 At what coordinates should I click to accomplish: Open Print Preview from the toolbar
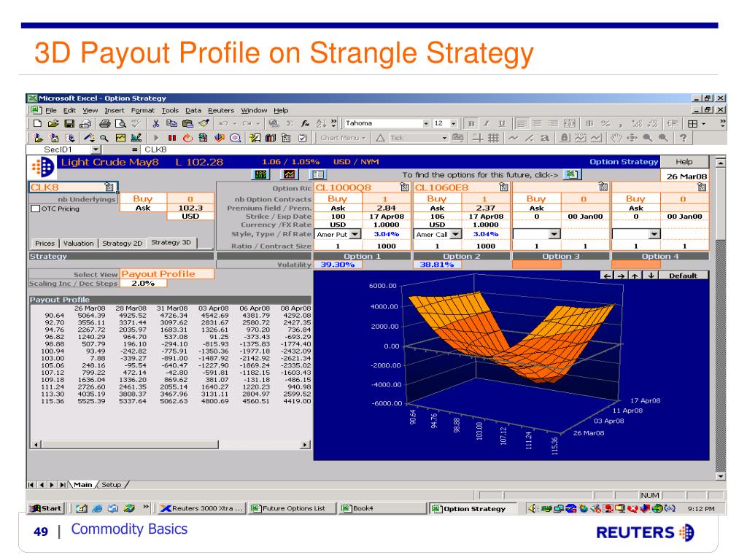[120, 124]
